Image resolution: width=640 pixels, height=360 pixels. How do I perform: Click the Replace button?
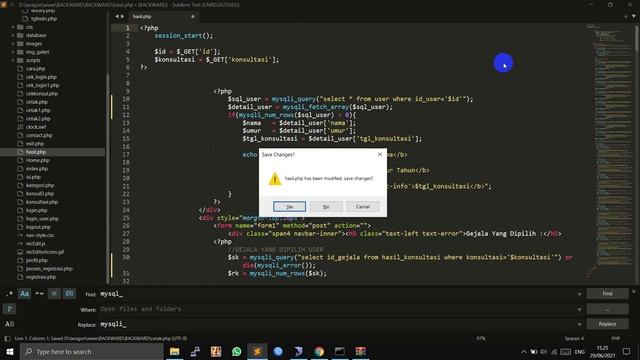coord(607,324)
